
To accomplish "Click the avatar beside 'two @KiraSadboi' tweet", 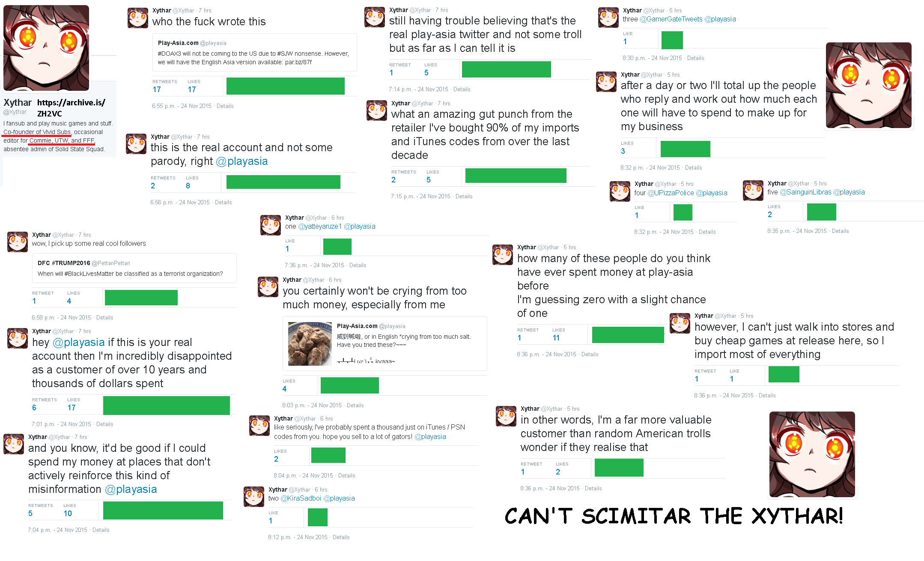I will pyautogui.click(x=254, y=497).
